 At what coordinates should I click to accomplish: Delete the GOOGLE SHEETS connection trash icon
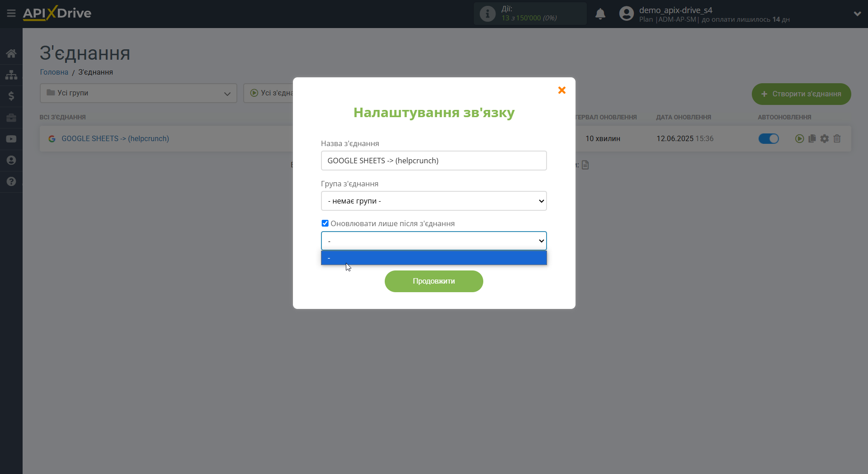(837, 138)
